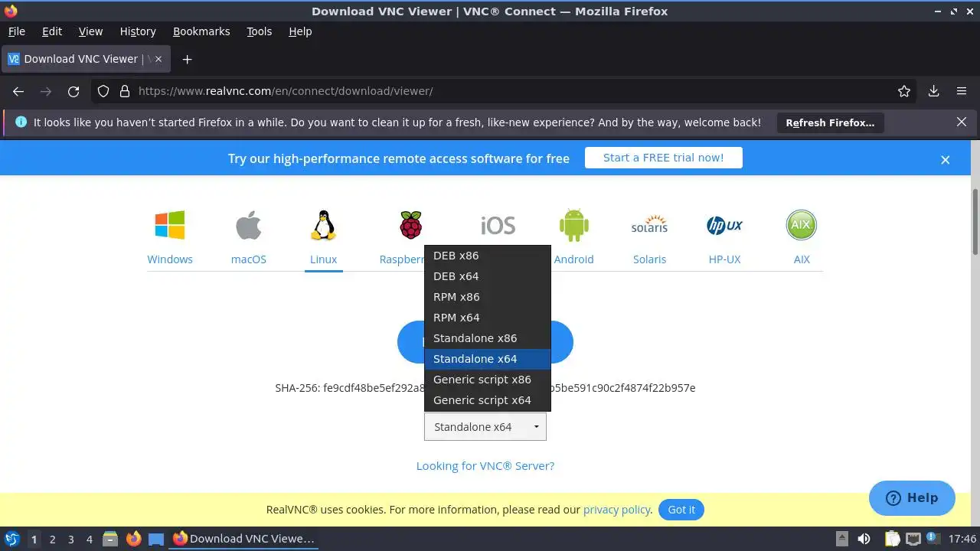Click the page vertical scrollbar thumb

tap(975, 222)
